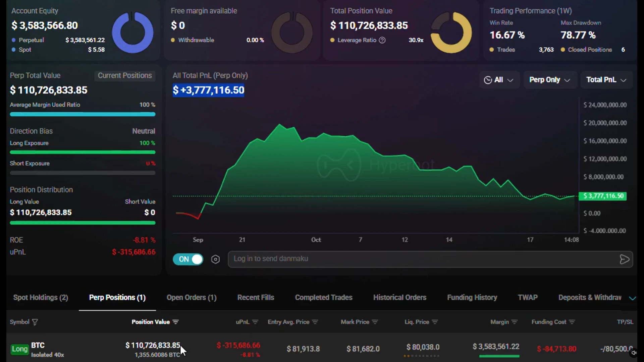Click the speaker volume icon
Viewport: 644px width, 362px height.
point(634,353)
